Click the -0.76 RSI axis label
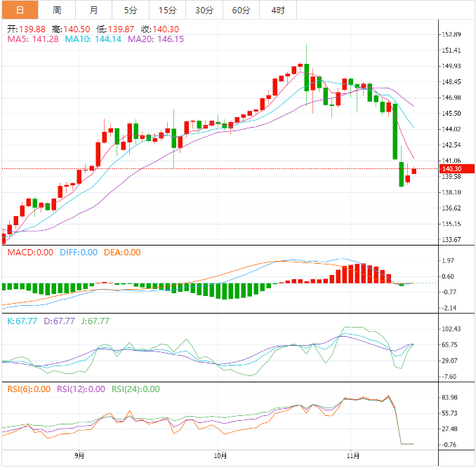Viewport: 476px width, 470px height. click(449, 445)
